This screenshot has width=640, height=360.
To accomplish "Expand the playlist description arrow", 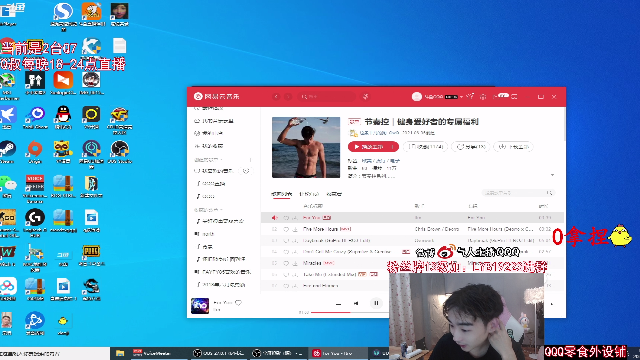I will point(553,175).
